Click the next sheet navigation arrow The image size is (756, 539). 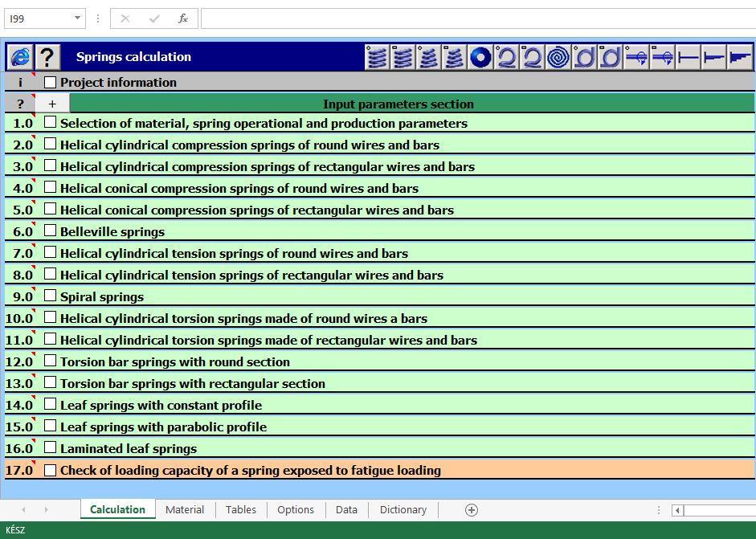coord(47,509)
